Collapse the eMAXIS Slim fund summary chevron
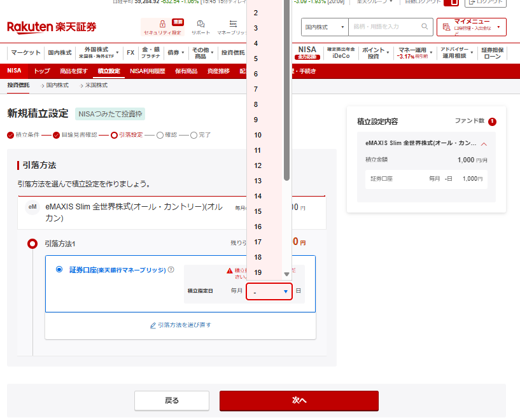Image resolution: width=520 pixels, height=420 pixels. pos(484,144)
